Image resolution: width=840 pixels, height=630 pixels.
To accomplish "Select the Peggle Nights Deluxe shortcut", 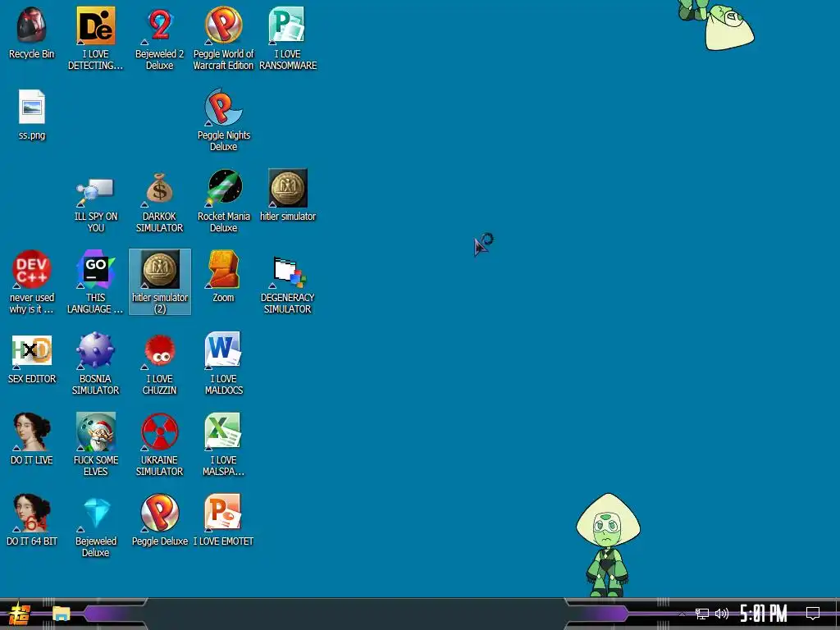I will (x=223, y=120).
